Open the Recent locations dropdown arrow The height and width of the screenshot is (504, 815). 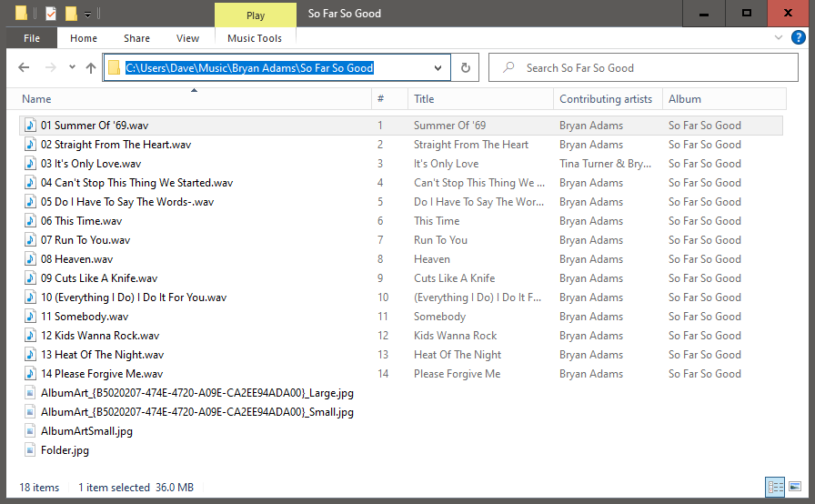[x=71, y=68]
